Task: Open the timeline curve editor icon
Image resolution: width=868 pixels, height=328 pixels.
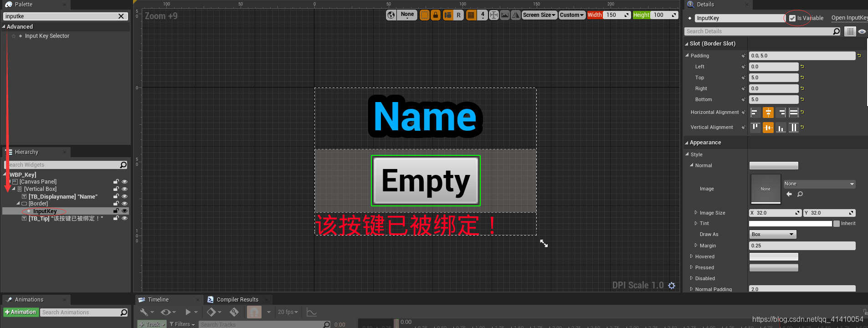Action: (x=312, y=313)
